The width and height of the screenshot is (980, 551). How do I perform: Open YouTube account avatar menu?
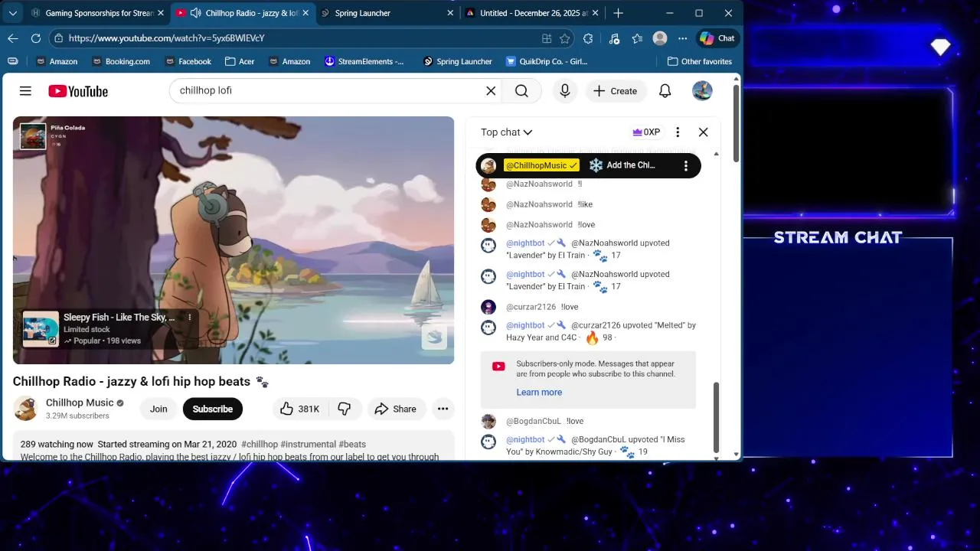pyautogui.click(x=702, y=91)
